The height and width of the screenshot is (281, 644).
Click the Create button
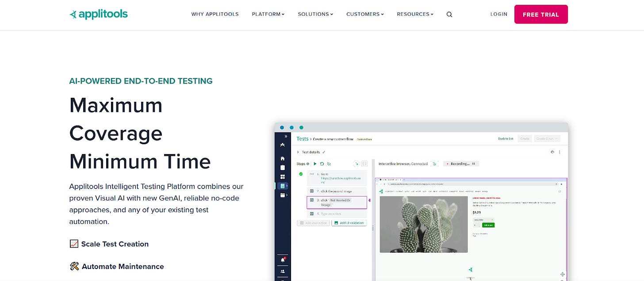pyautogui.click(x=525, y=139)
